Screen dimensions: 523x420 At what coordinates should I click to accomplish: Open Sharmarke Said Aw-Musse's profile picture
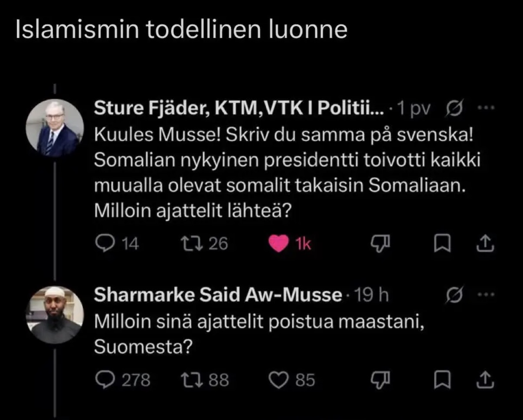point(55,315)
